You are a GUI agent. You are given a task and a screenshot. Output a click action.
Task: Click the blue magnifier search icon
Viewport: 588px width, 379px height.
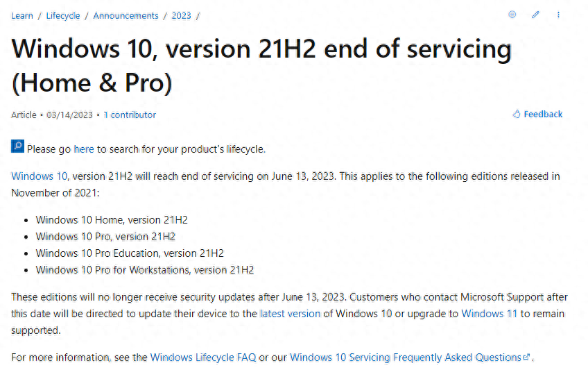18,146
